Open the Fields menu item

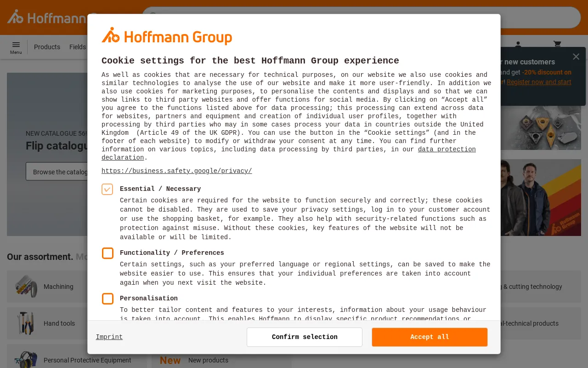click(78, 47)
